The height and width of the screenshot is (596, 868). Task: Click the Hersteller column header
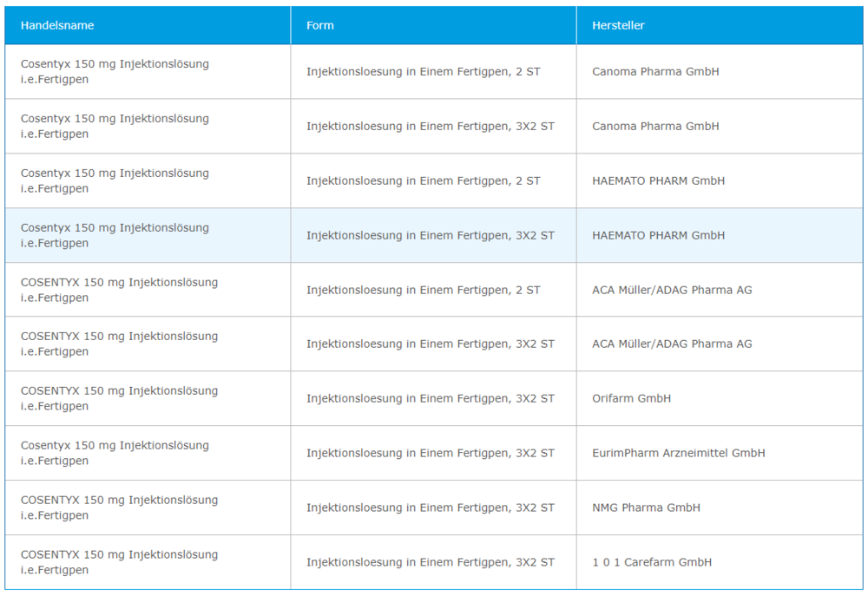click(x=618, y=25)
